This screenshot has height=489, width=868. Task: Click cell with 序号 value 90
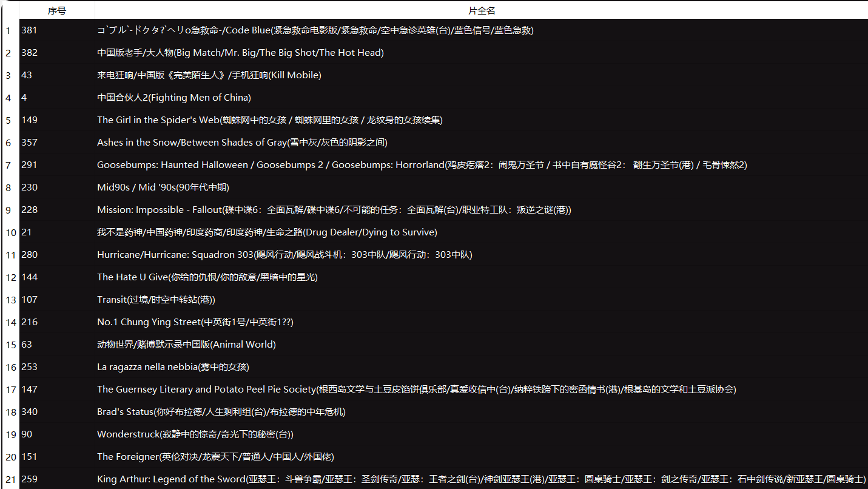[x=57, y=434]
